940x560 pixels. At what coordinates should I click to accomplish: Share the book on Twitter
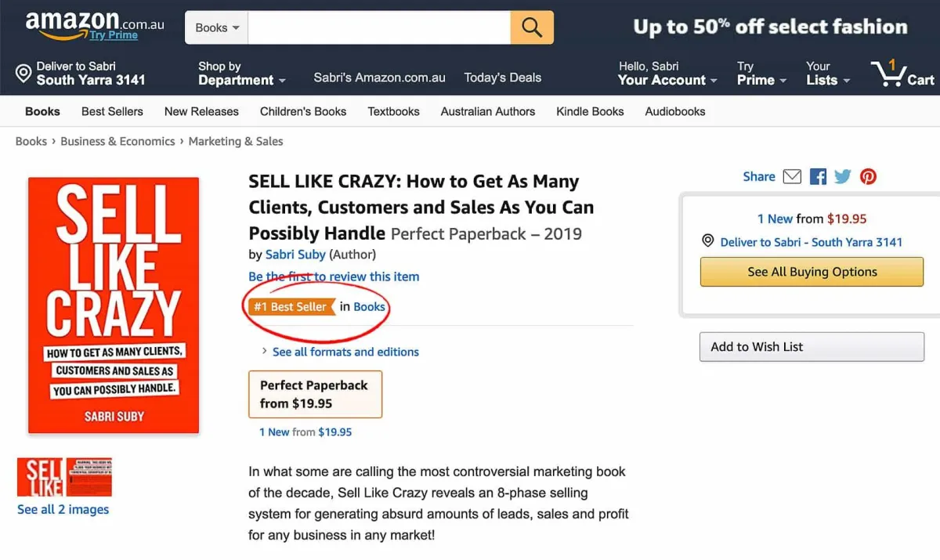point(843,176)
